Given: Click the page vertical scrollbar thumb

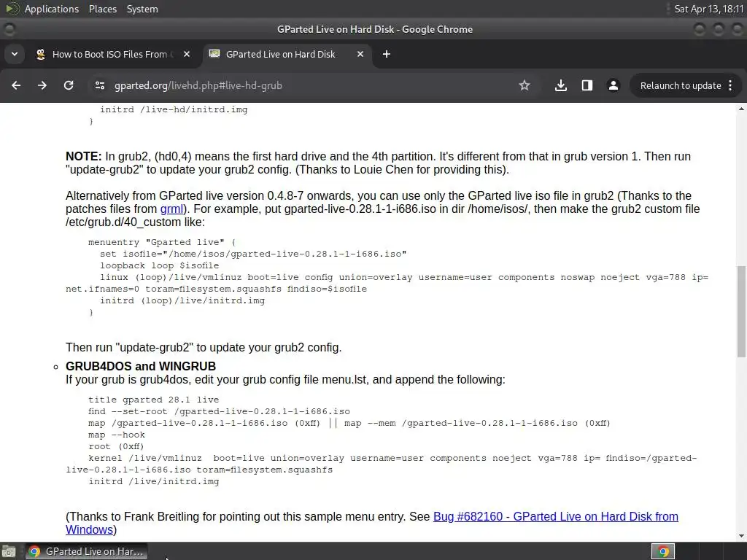Looking at the screenshot, I should tap(741, 311).
